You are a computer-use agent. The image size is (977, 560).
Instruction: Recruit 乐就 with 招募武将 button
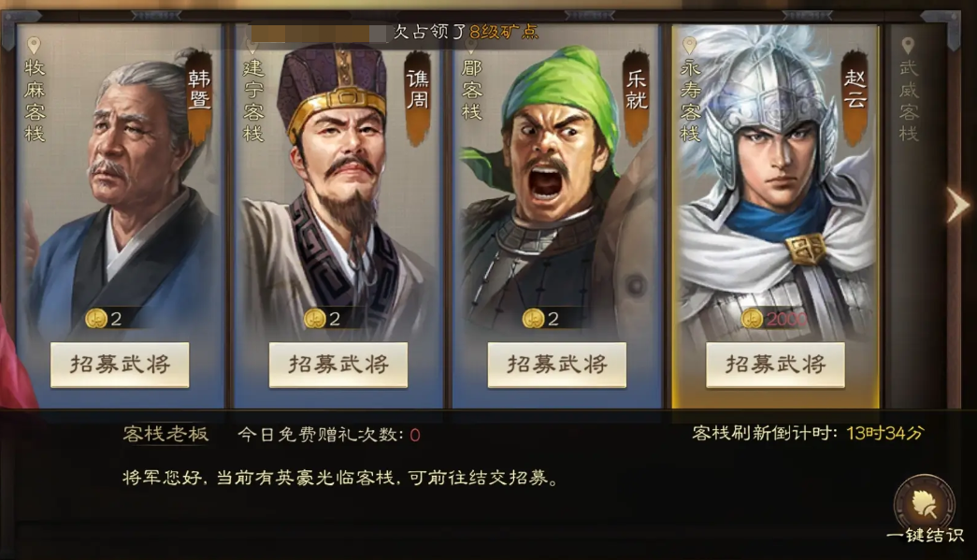[557, 365]
